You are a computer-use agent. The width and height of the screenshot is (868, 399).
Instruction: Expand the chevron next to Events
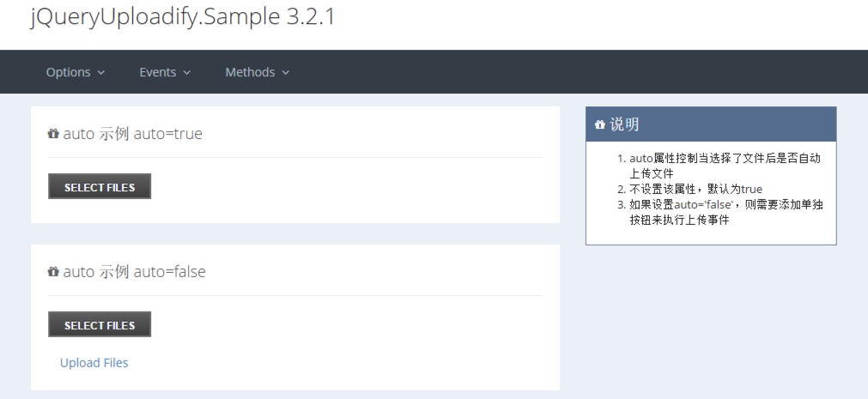tap(186, 72)
